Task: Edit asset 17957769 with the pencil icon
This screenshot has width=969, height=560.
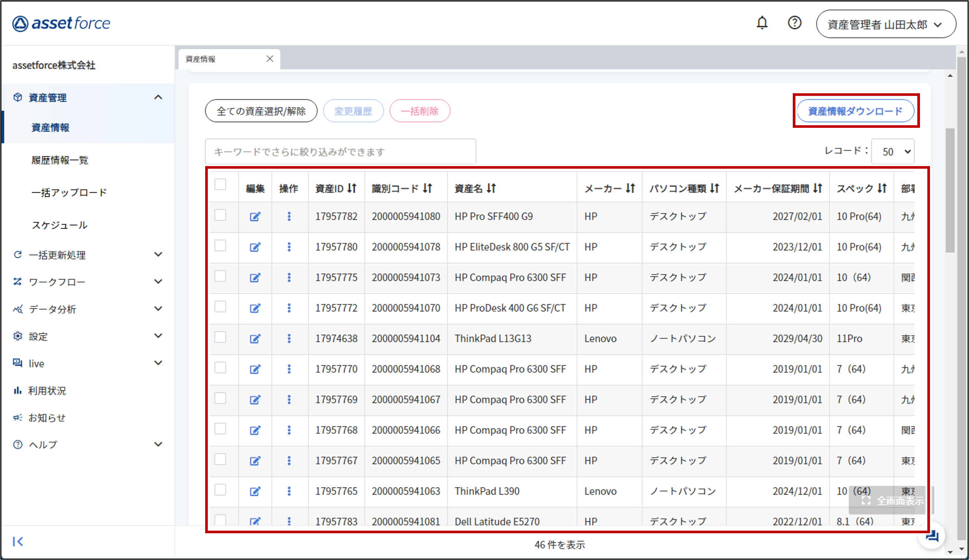Action: 255,400
